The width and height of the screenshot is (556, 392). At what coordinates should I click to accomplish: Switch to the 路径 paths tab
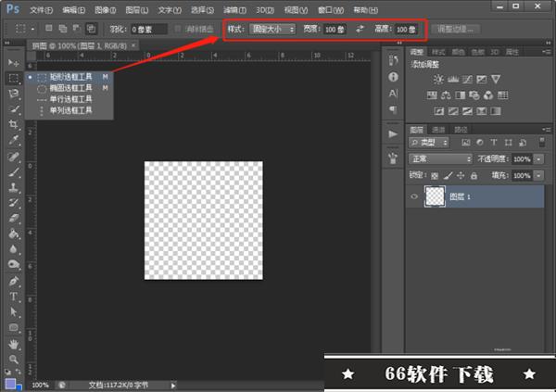pyautogui.click(x=461, y=130)
